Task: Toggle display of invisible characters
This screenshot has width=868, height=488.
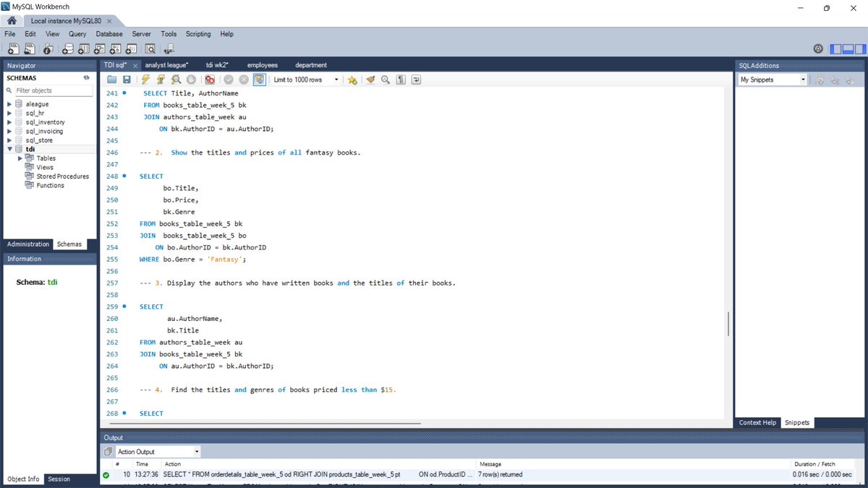Action: coord(401,80)
